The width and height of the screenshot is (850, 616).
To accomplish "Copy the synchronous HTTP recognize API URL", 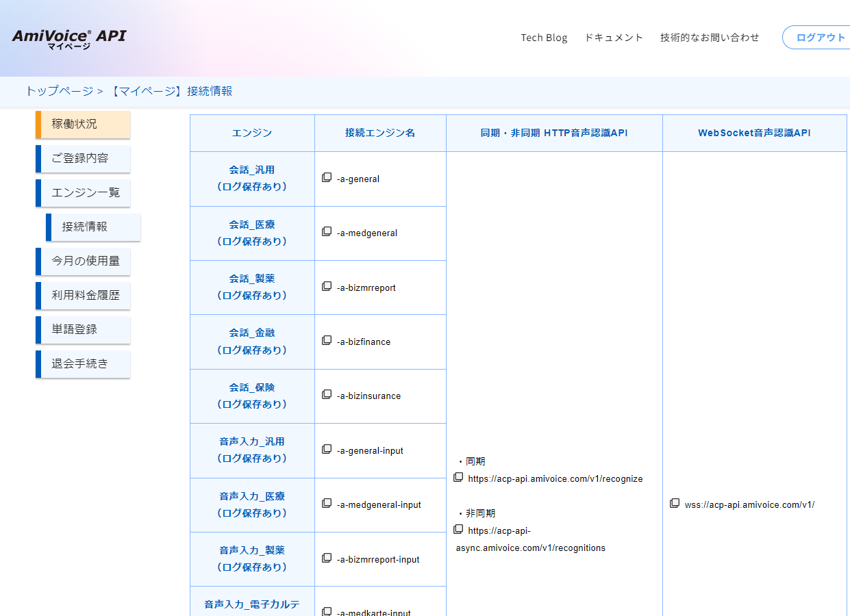I will click(x=458, y=477).
